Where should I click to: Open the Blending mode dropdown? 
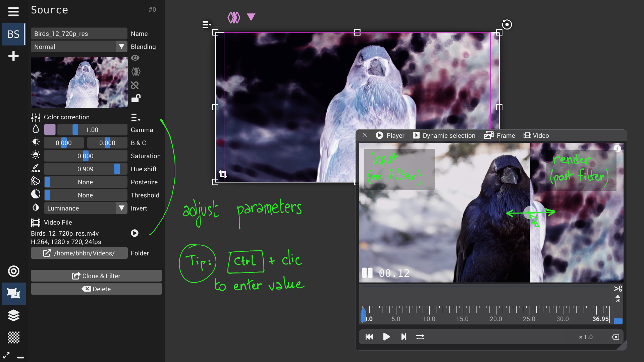(121, 47)
